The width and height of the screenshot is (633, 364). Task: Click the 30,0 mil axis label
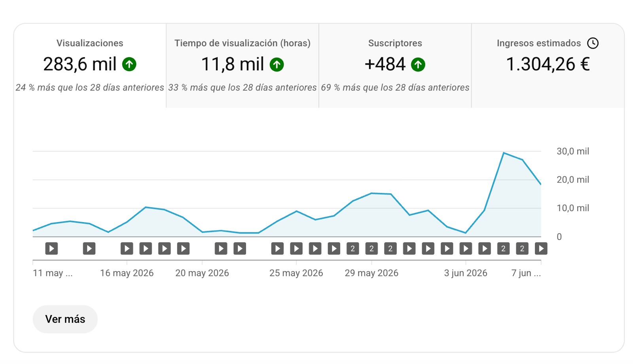(x=573, y=151)
